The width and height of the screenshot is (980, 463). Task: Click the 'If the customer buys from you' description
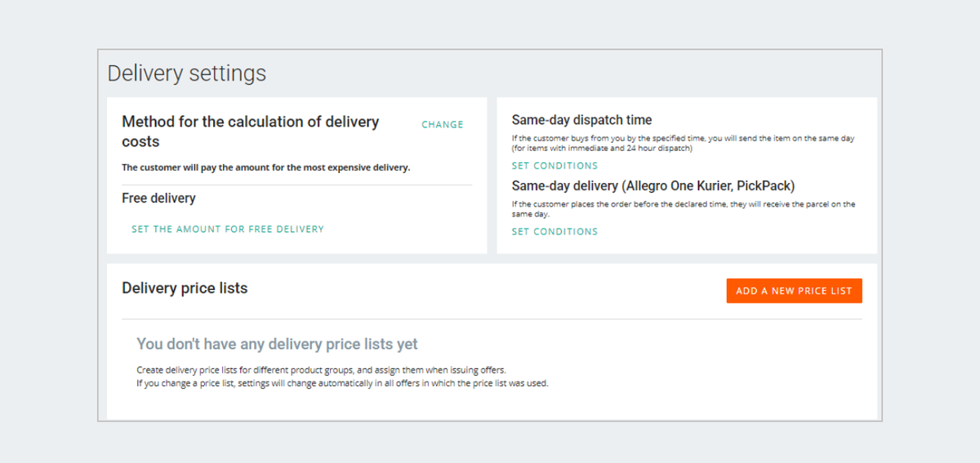coord(683,139)
